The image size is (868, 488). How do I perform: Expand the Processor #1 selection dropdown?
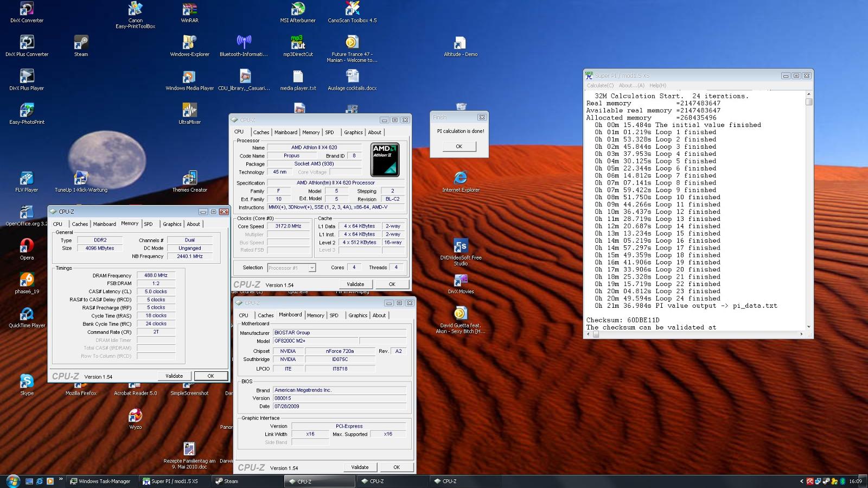pos(312,268)
